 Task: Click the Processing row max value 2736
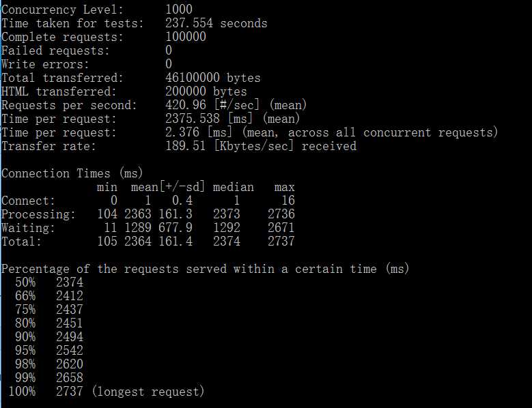pyautogui.click(x=281, y=214)
